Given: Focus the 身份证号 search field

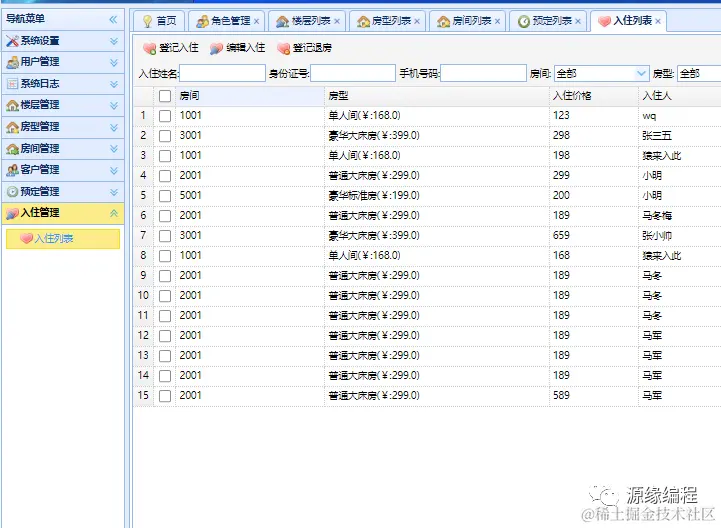Looking at the screenshot, I should tap(353, 74).
